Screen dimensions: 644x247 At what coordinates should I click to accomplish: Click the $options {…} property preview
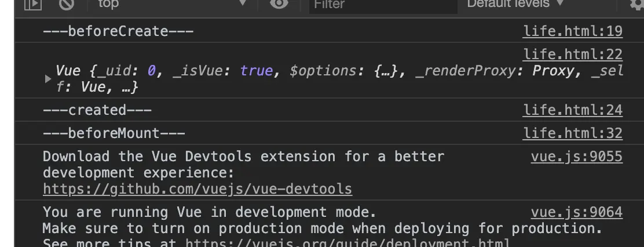(344, 71)
